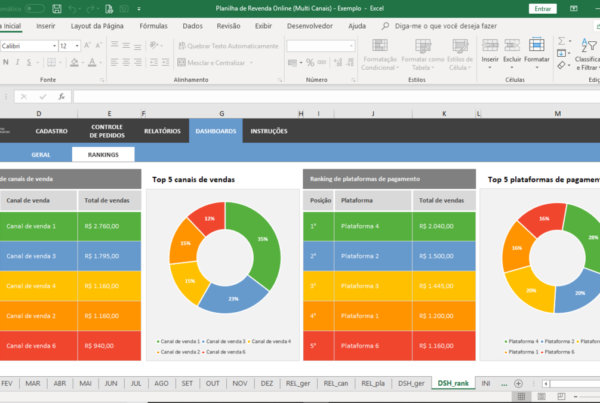The height and width of the screenshot is (403, 600).
Task: Switch to the Dados tab
Action: [192, 26]
